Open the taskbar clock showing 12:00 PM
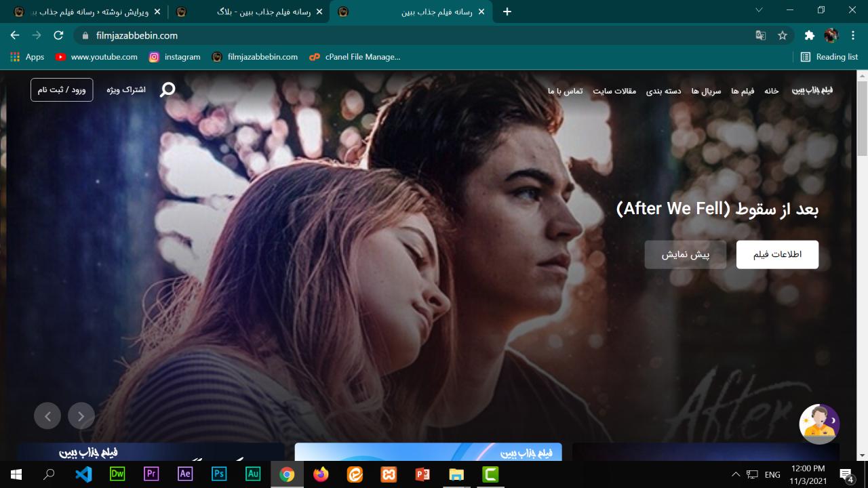 [808, 474]
